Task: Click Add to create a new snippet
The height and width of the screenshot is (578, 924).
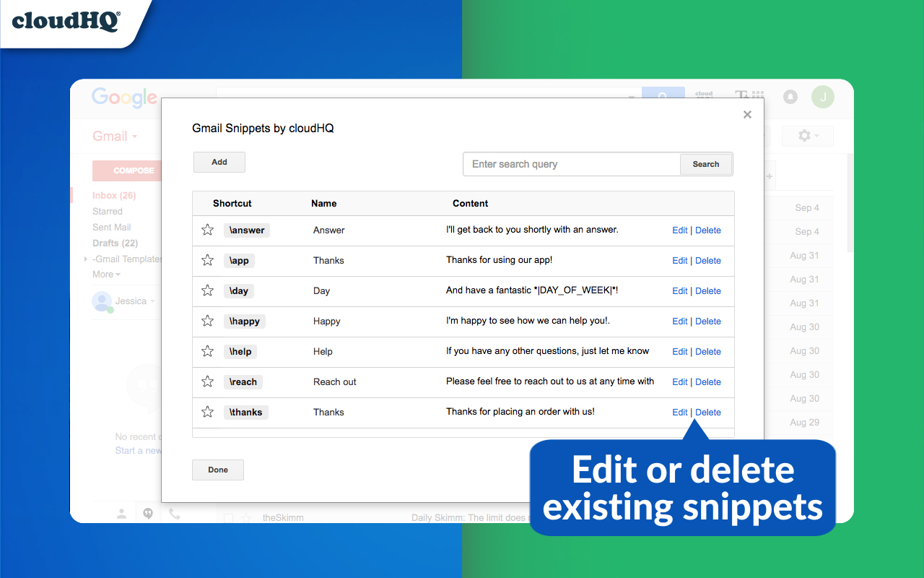Action: (219, 162)
